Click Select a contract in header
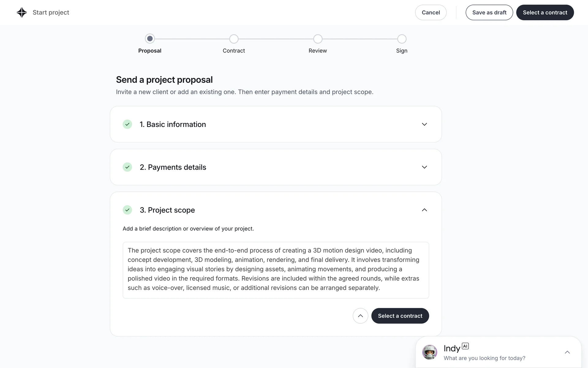Viewport: 588px width, 368px height. pyautogui.click(x=545, y=13)
